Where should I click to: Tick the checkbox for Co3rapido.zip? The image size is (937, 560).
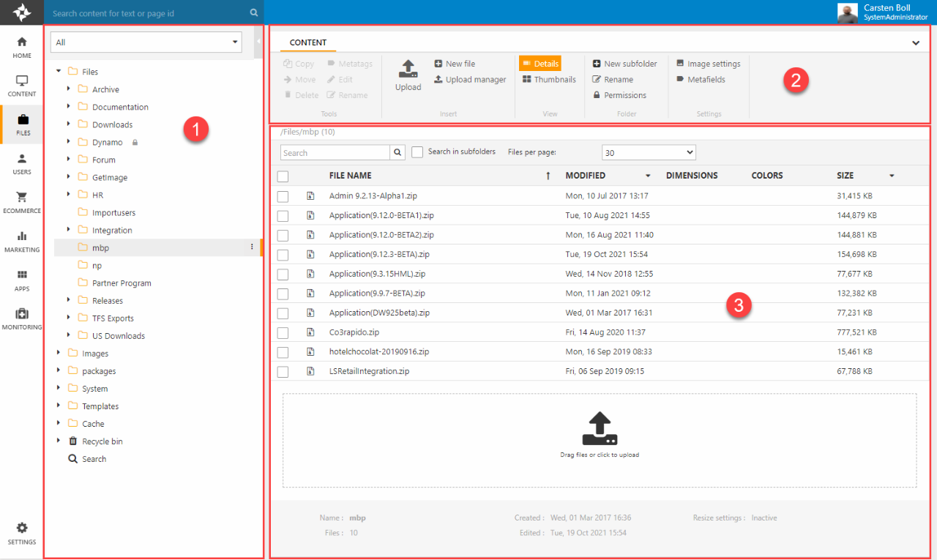click(x=283, y=332)
